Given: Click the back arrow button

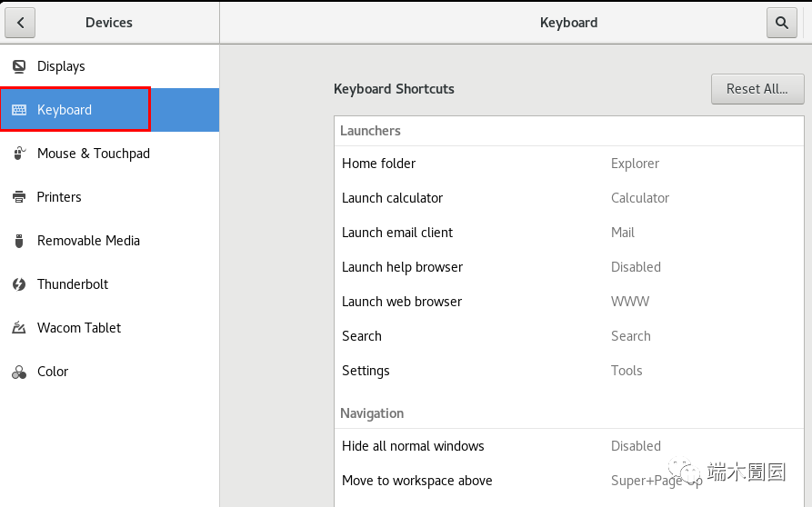Looking at the screenshot, I should [x=20, y=23].
